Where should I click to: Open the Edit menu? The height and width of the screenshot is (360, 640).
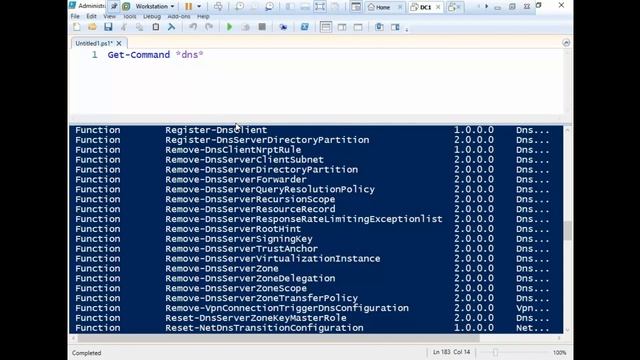point(91,16)
